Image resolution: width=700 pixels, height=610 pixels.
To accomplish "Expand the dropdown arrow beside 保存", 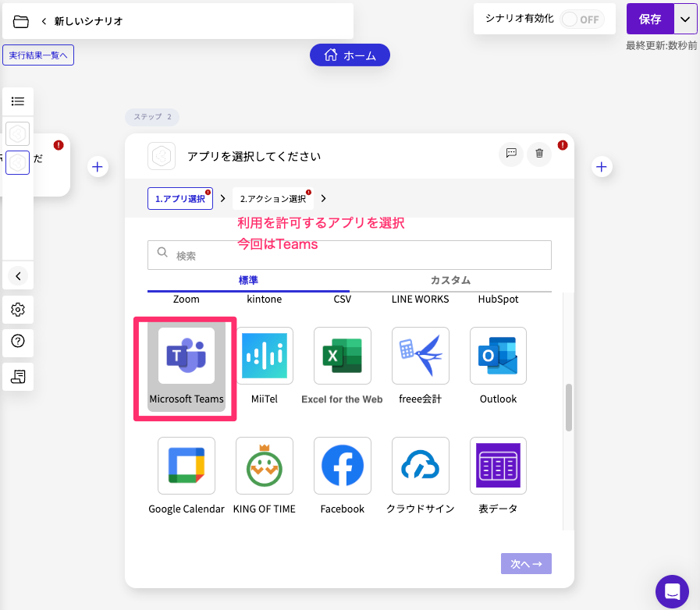I will pyautogui.click(x=685, y=20).
